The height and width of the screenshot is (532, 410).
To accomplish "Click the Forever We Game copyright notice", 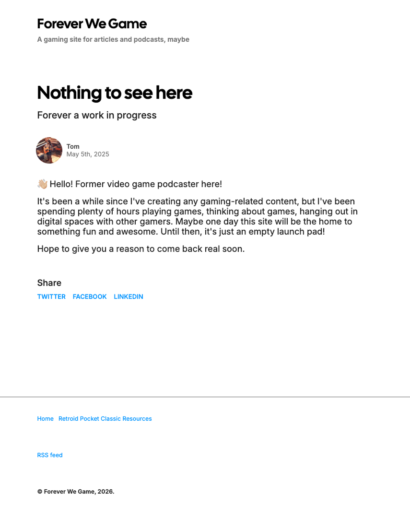I will [76, 491].
